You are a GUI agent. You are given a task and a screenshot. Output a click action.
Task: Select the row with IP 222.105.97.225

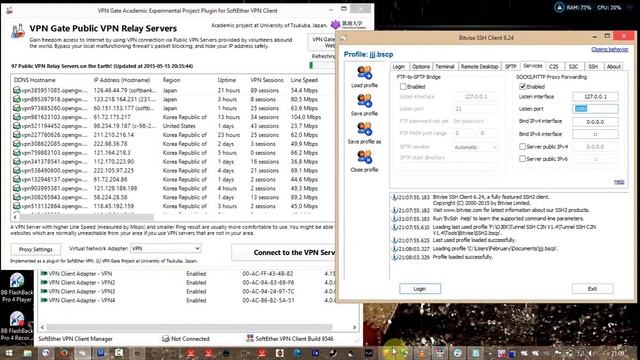(x=173, y=171)
